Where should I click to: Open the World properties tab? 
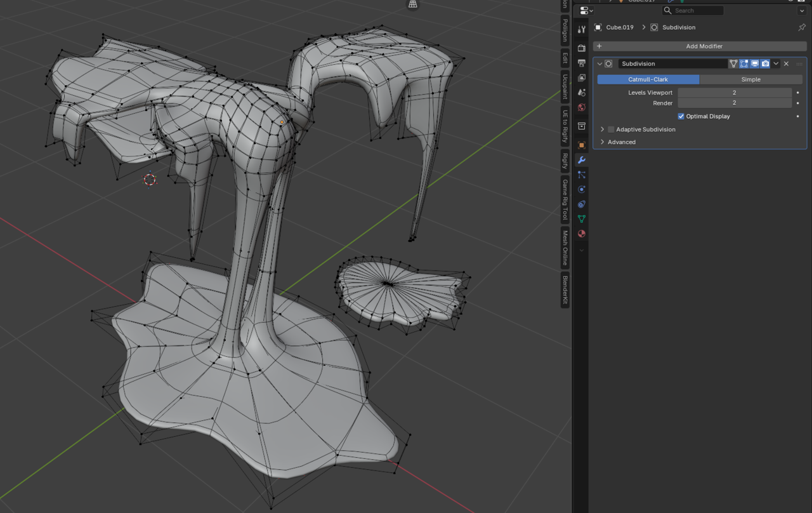(x=581, y=107)
